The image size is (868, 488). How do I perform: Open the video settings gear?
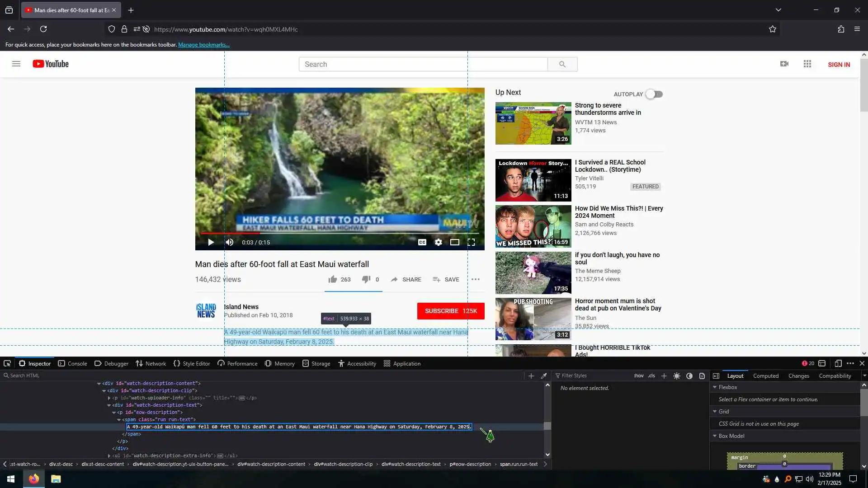438,242
